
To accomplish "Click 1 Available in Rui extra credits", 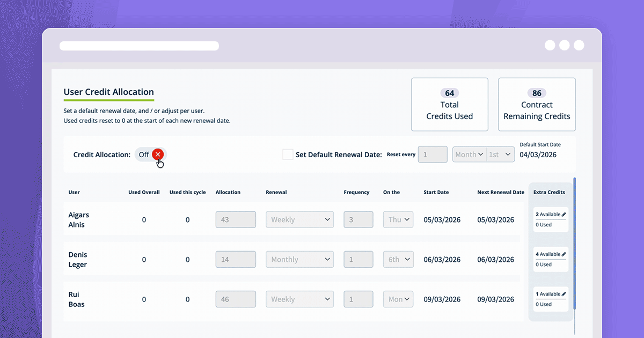I will point(548,294).
